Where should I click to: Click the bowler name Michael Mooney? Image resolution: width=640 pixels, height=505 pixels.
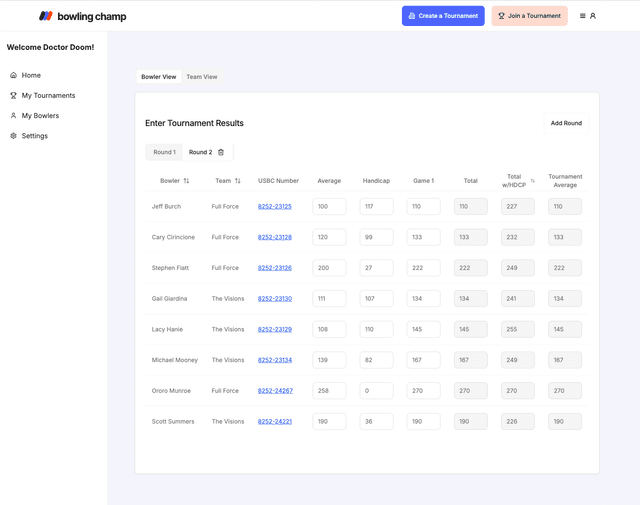point(175,360)
